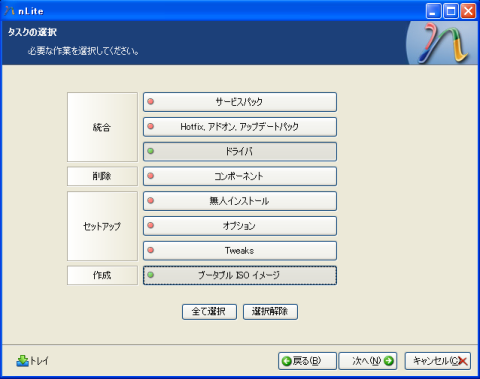Screen dimensions: 480x379
Task: Click the セットアップ category label
Action: [x=102, y=226]
